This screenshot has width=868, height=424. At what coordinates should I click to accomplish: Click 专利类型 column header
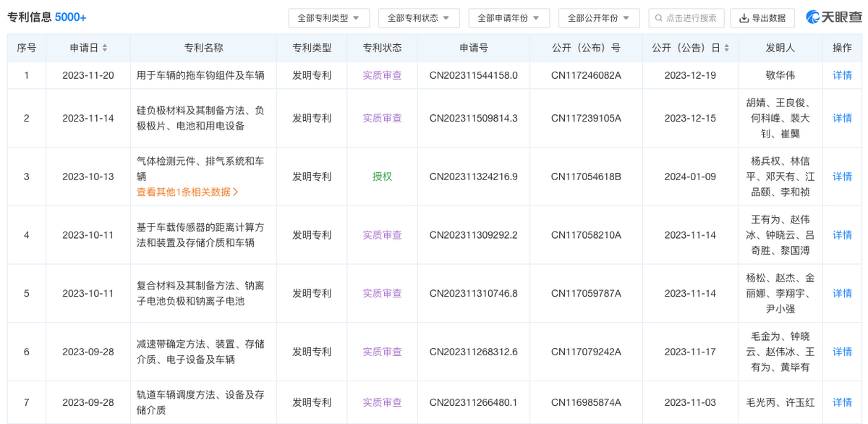(x=312, y=48)
